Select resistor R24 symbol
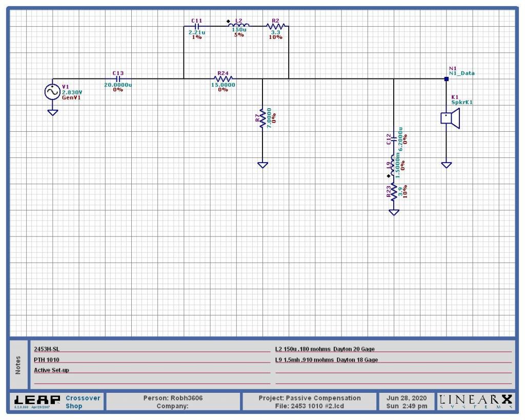The height and width of the screenshot is (420, 525). pyautogui.click(x=223, y=79)
